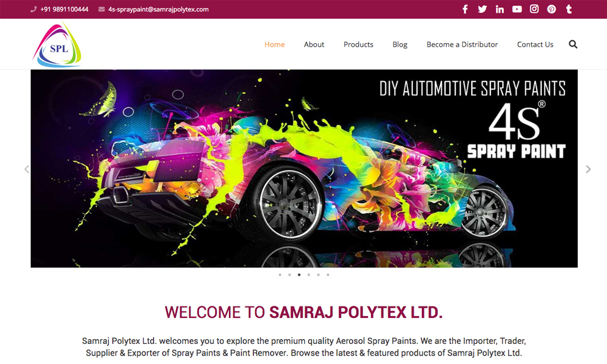Go to previous slide arrow
Screen dimensions: 607x364
click(27, 169)
